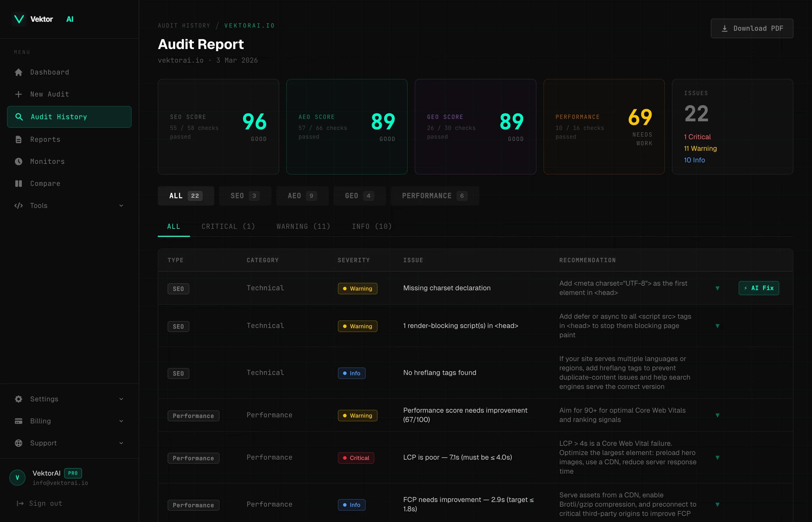Click the New Audit plus icon
The image size is (812, 522).
click(x=19, y=94)
